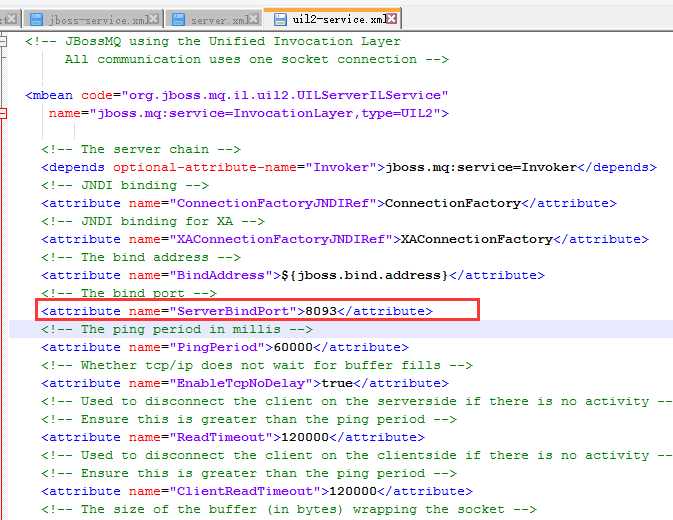Click the depends optional-attribute-name Invoker line
This screenshot has width=673, height=520.
coord(349,167)
